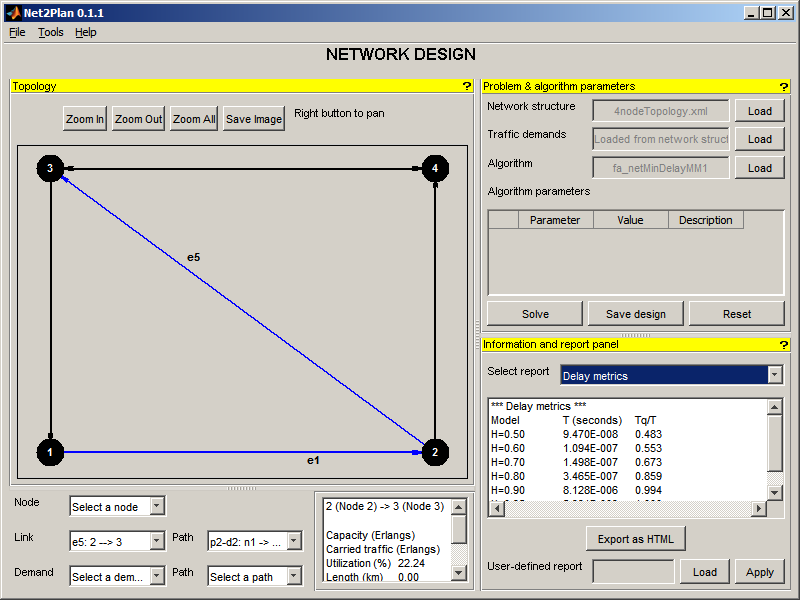
Task: Click the Export as HTML button
Action: pyautogui.click(x=635, y=539)
